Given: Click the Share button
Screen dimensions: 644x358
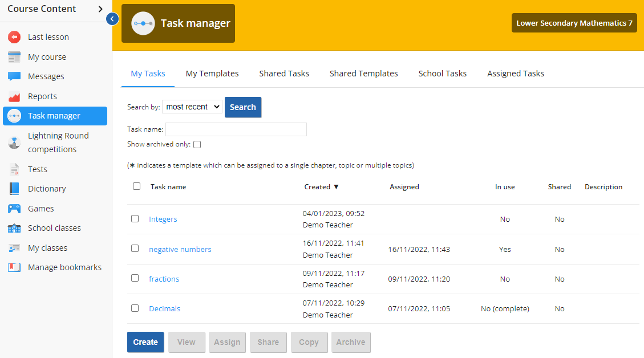Looking at the screenshot, I should pos(268,342).
